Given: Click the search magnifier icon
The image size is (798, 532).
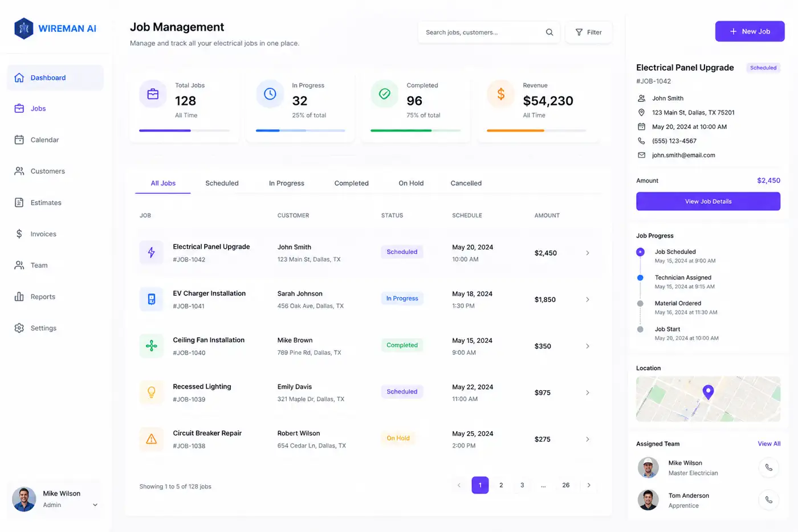Looking at the screenshot, I should click(x=549, y=32).
